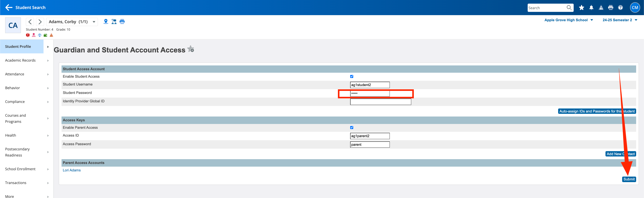Expand Attendance submenu arrow

pos(48,74)
